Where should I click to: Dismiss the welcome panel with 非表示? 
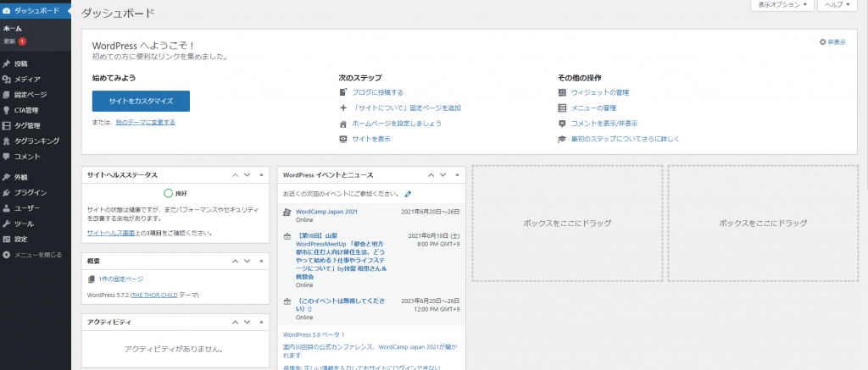pos(832,42)
